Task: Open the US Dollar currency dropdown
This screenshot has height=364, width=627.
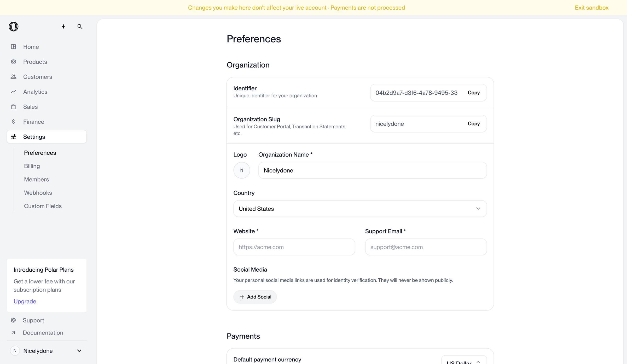Action: click(x=464, y=360)
